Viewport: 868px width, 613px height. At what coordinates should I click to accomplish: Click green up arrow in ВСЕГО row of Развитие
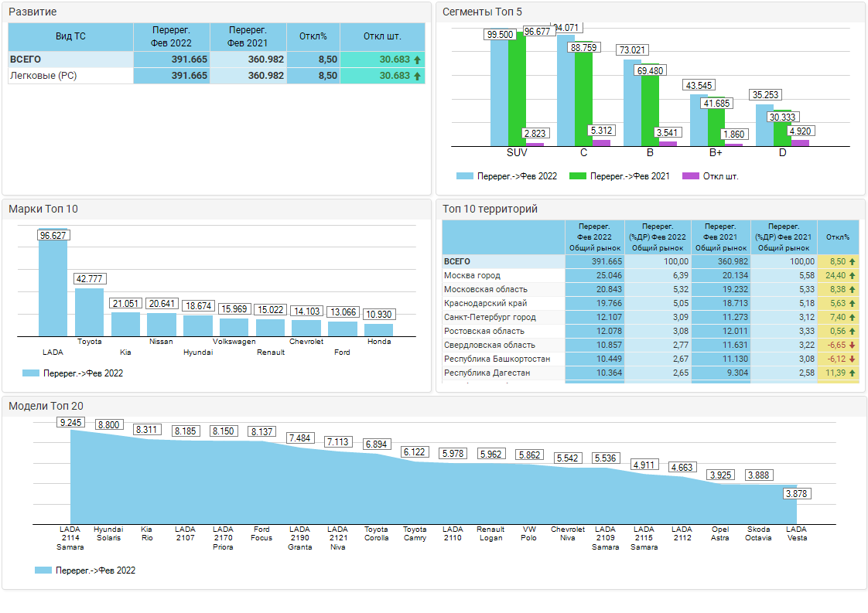(x=418, y=60)
